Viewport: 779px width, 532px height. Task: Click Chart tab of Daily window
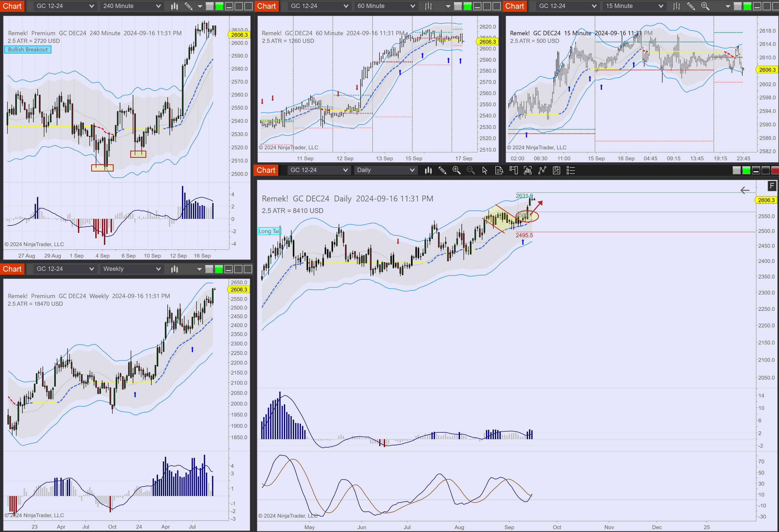pyautogui.click(x=266, y=170)
